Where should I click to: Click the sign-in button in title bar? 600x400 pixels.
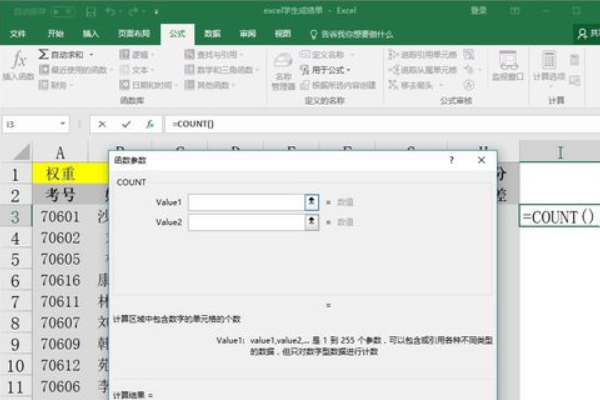(479, 11)
